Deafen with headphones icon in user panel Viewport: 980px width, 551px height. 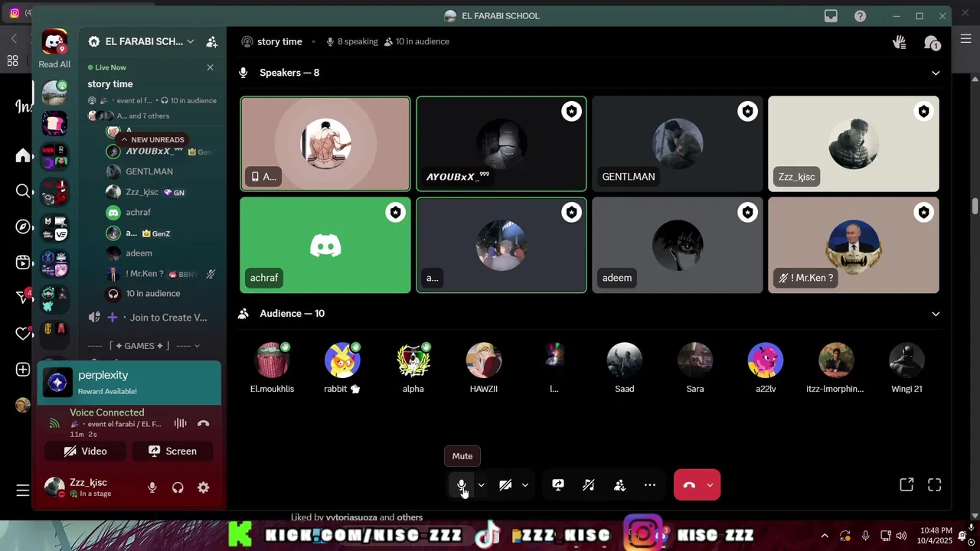click(178, 487)
